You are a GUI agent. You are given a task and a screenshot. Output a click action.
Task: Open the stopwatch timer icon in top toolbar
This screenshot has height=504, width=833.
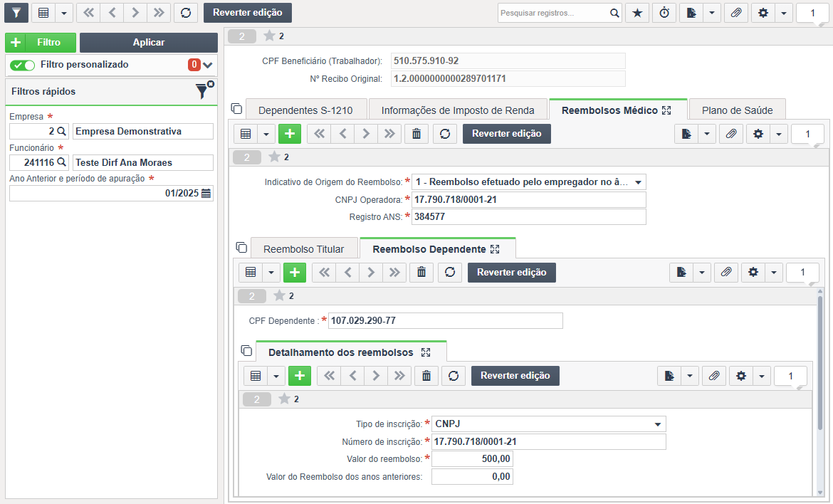[x=664, y=13]
